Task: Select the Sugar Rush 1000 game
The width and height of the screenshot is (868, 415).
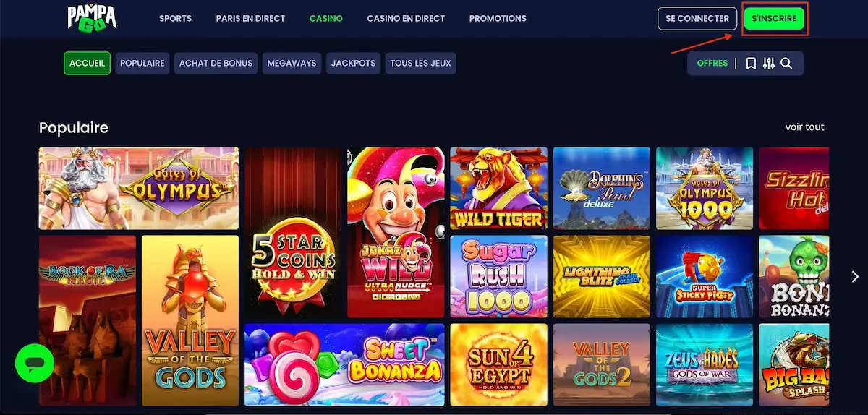Action: tap(498, 277)
